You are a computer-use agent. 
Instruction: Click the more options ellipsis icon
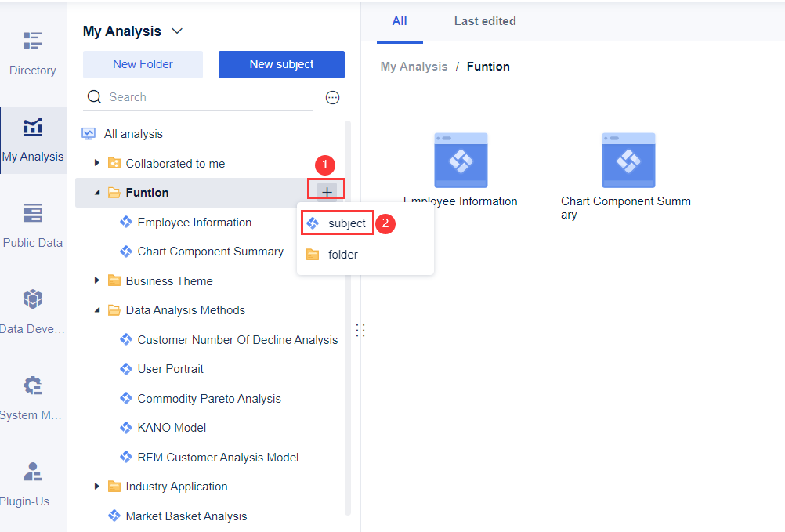click(x=332, y=97)
